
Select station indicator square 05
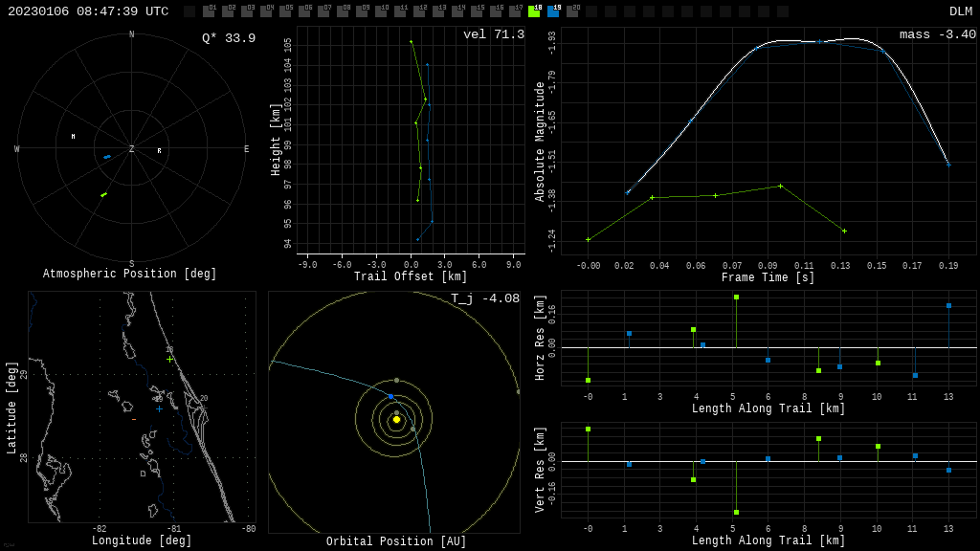point(285,11)
